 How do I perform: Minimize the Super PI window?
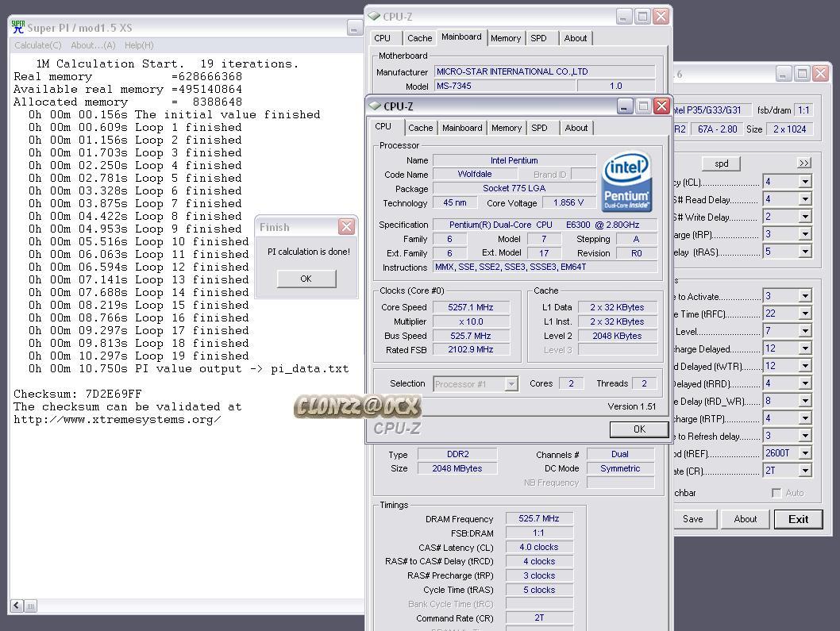[x=355, y=28]
